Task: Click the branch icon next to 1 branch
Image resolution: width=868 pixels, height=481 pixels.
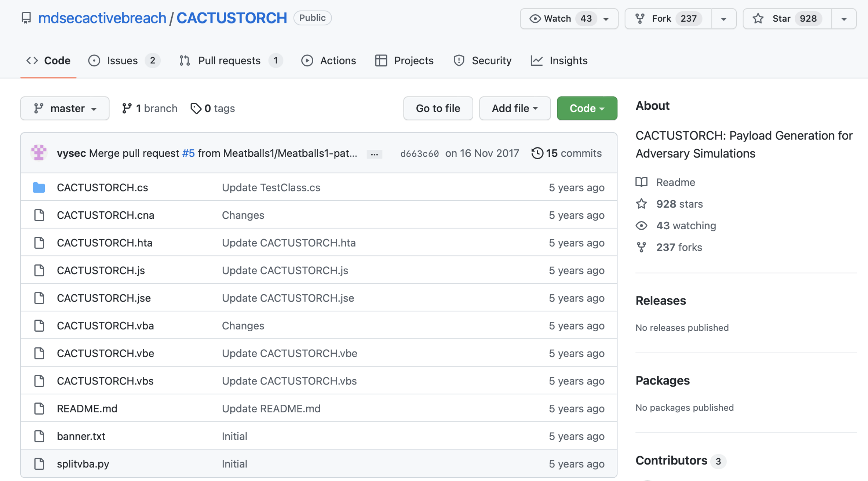Action: pyautogui.click(x=126, y=108)
